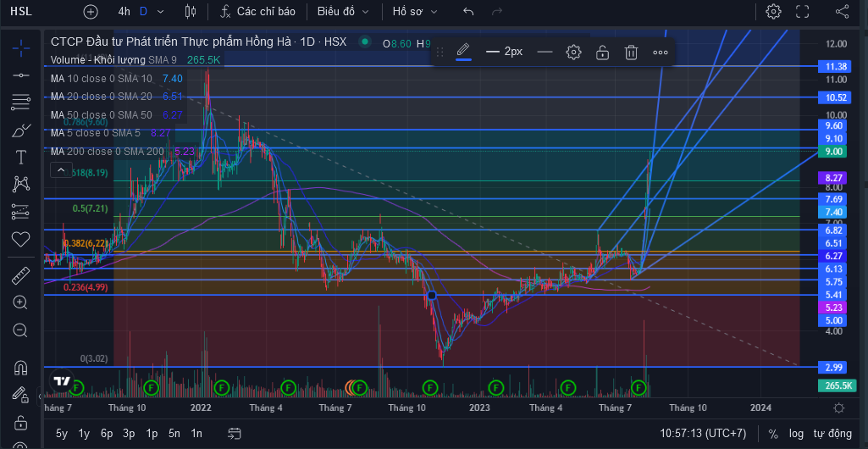Image resolution: width=868 pixels, height=449 pixels.
Task: Click the 10:57:13 (UTC+7) timezone clock
Action: click(x=703, y=433)
